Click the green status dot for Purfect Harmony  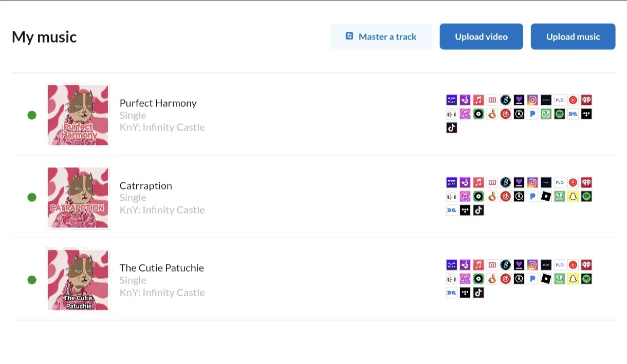[32, 115]
